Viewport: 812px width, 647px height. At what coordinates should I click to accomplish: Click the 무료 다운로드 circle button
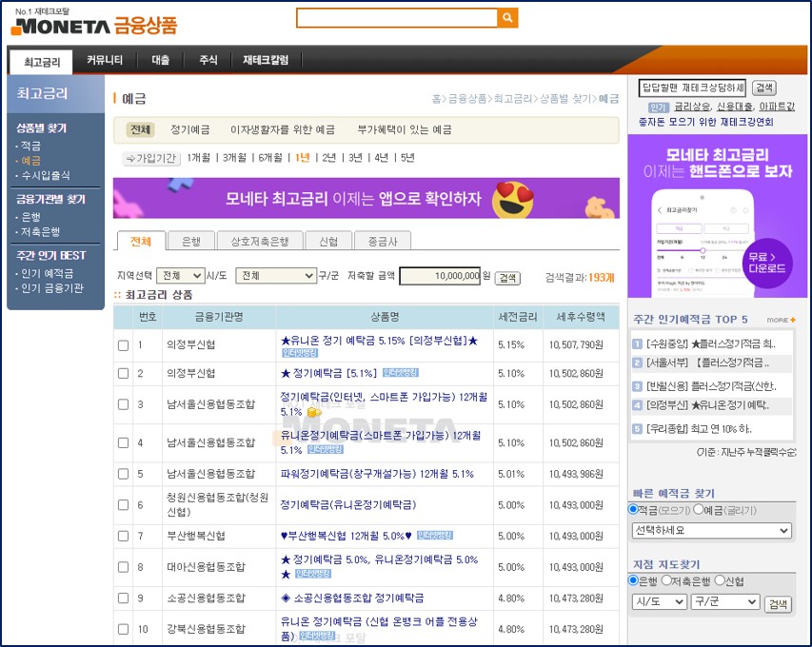pos(767,263)
